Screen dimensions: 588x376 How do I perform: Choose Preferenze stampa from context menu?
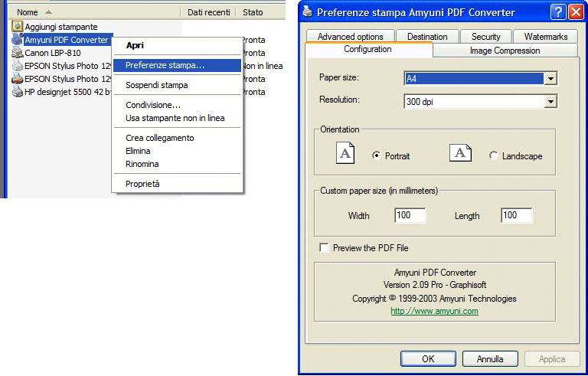coord(165,65)
